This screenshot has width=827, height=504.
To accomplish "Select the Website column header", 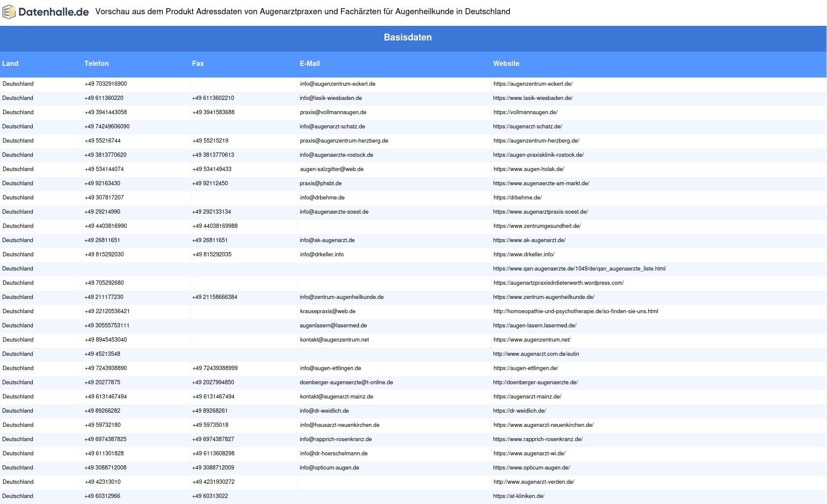I will pos(506,63).
